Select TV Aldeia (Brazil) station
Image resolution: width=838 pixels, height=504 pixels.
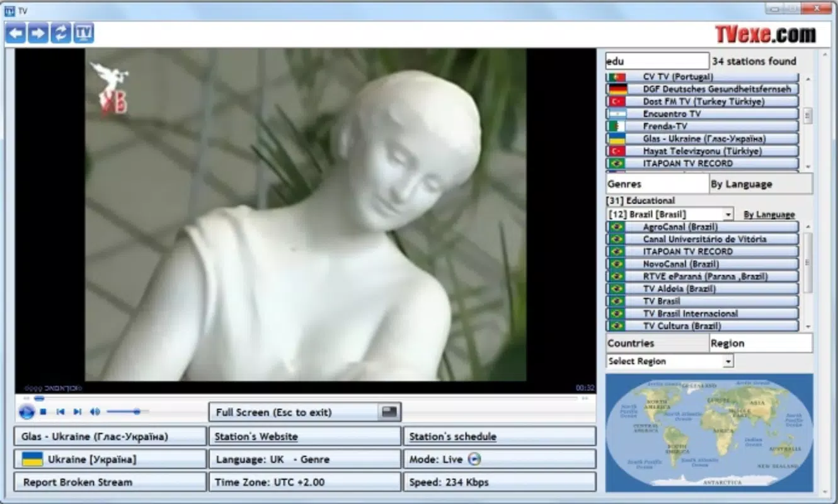coord(703,289)
